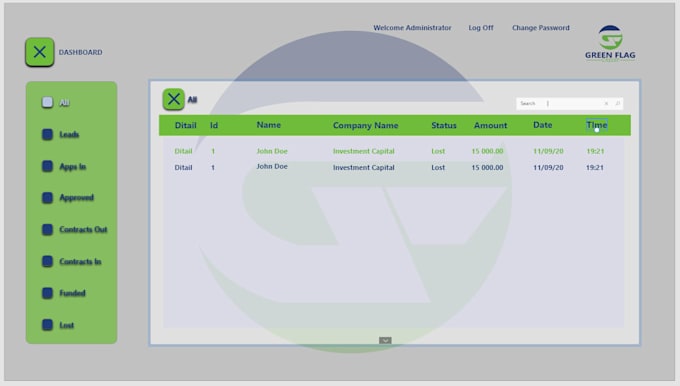680x386 pixels.
Task: Tick the Funded checkbox
Action: click(x=47, y=293)
